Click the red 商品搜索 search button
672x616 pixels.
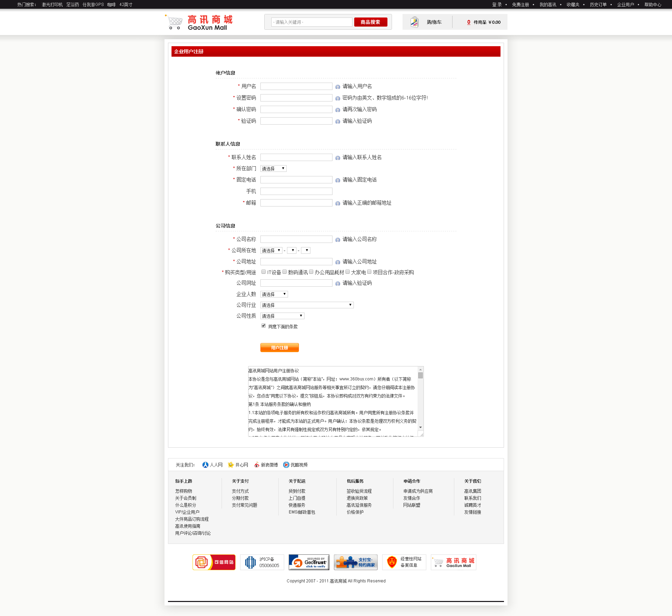coord(370,22)
